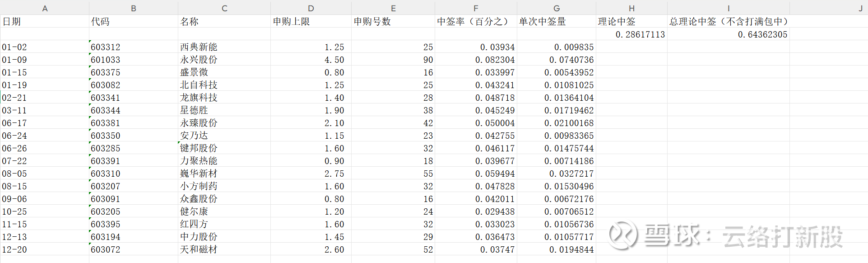Screen dimensions: 868x263
Task: Select name cell 安乃达
Action: 224,135
